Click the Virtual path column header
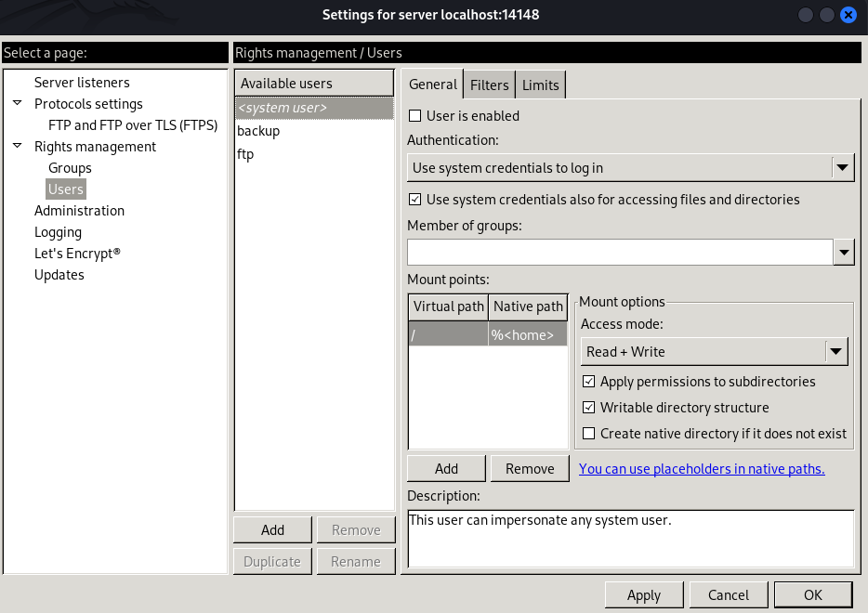 (448, 306)
